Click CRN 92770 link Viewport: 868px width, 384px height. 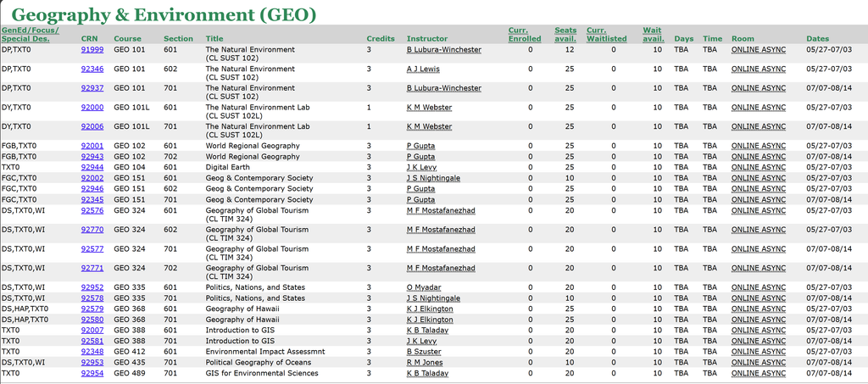tap(92, 230)
